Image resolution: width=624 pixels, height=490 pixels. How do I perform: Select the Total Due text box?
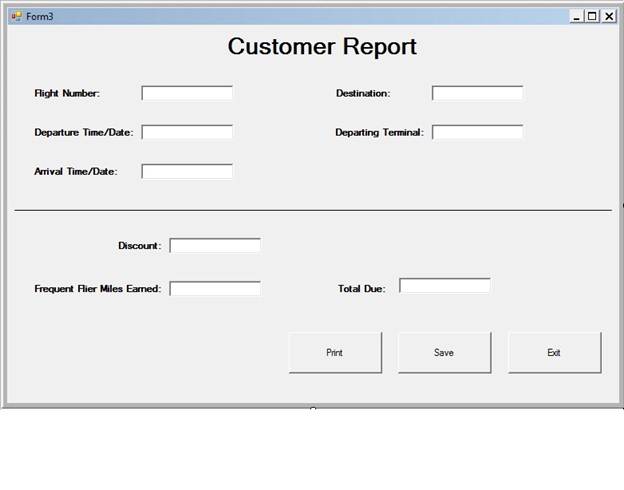pyautogui.click(x=445, y=286)
